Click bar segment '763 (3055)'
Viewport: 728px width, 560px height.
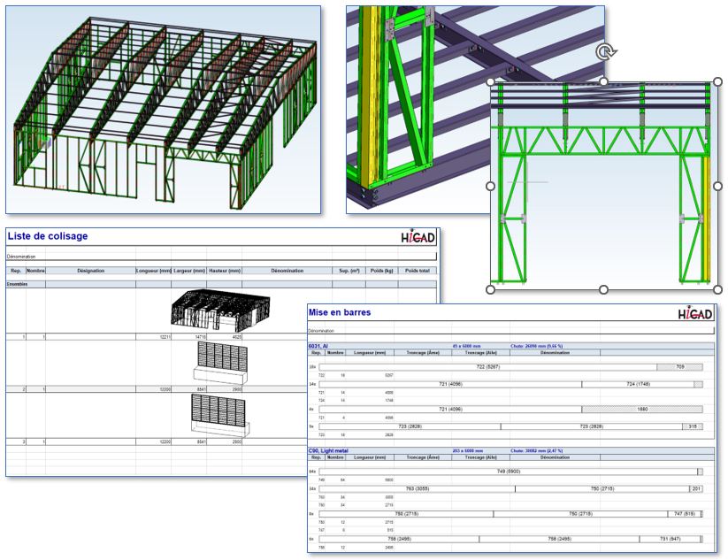tap(417, 488)
